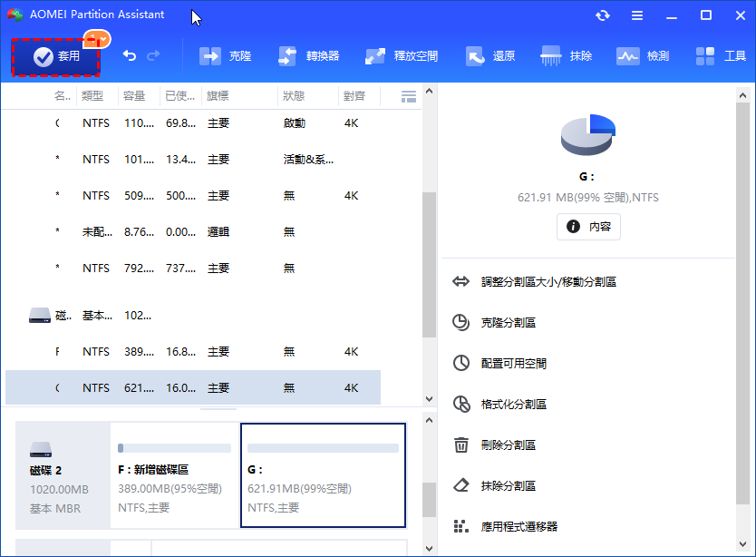Open the 釋放空間 free up space tool
The height and width of the screenshot is (557, 756).
pyautogui.click(x=402, y=56)
